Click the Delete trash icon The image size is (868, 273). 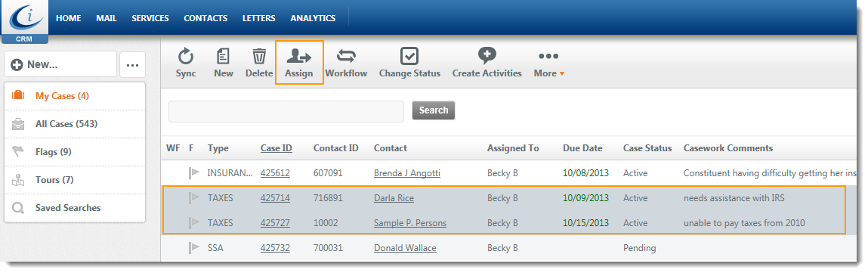pos(259,57)
